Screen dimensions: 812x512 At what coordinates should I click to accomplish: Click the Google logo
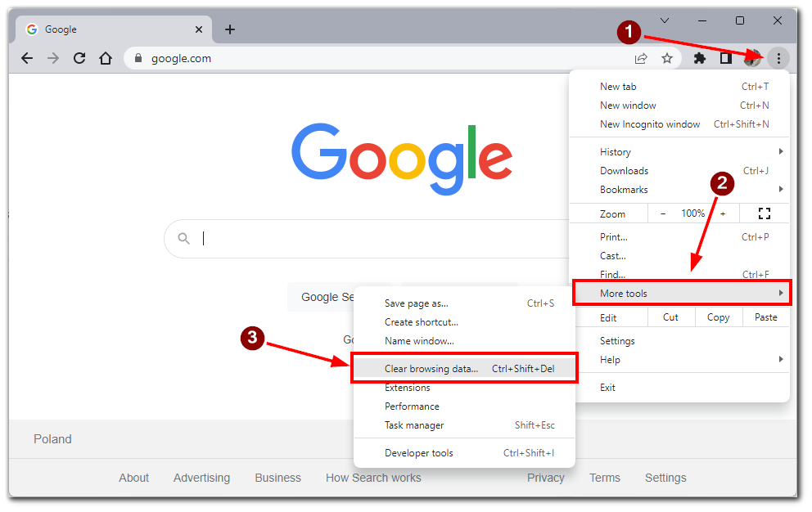pyautogui.click(x=402, y=158)
